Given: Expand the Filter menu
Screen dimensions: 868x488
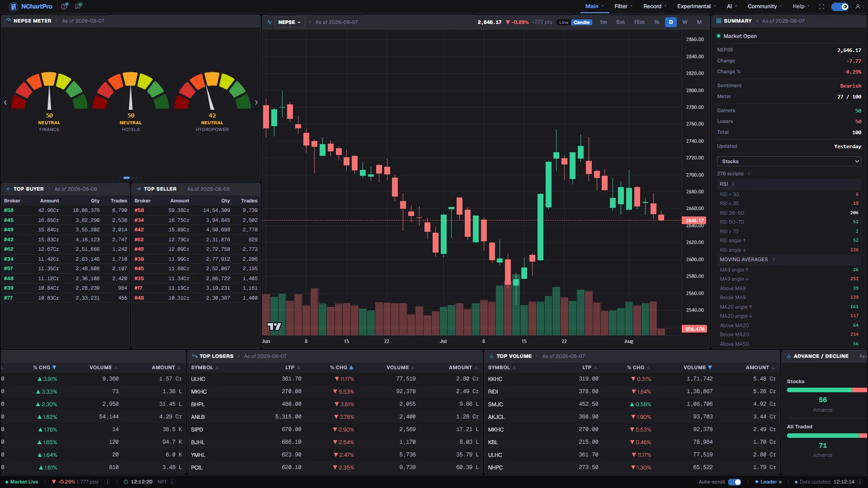Looking at the screenshot, I should (x=623, y=6).
